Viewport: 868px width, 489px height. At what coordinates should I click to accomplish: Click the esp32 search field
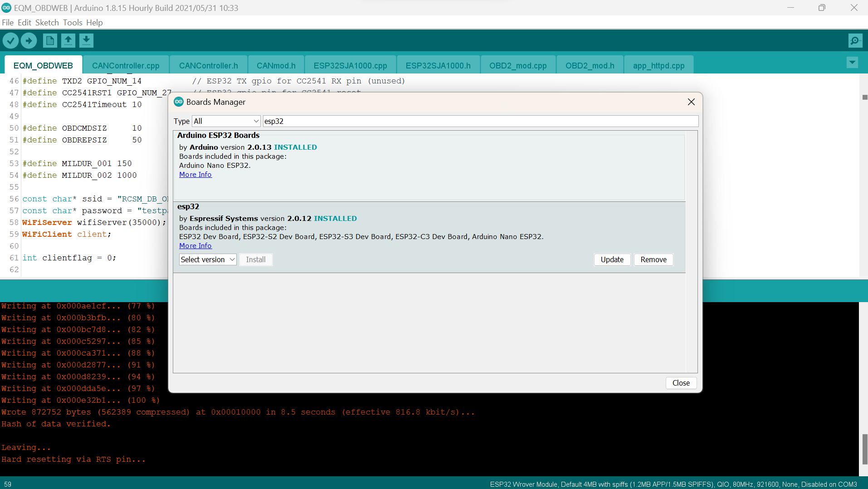tap(481, 121)
